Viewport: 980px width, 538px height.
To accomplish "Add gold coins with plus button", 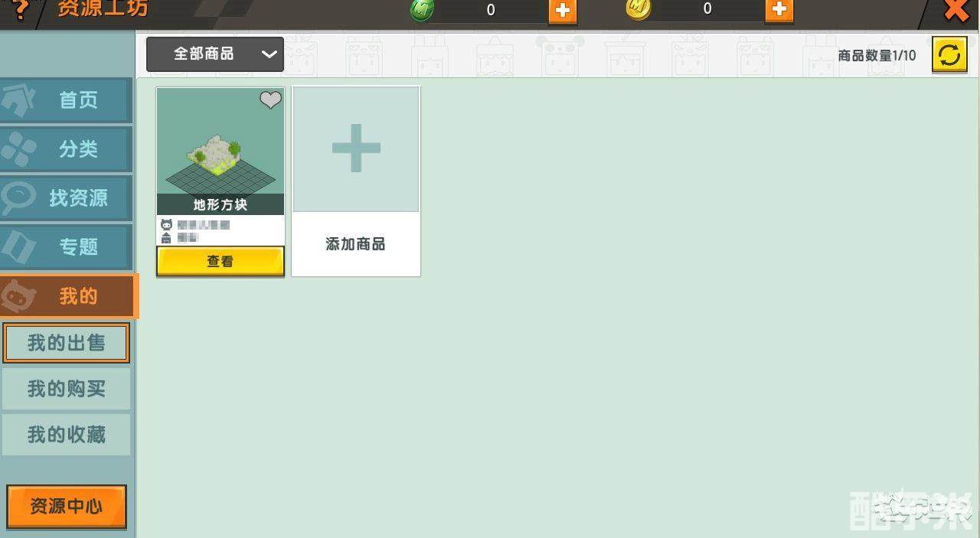I will coord(779,10).
